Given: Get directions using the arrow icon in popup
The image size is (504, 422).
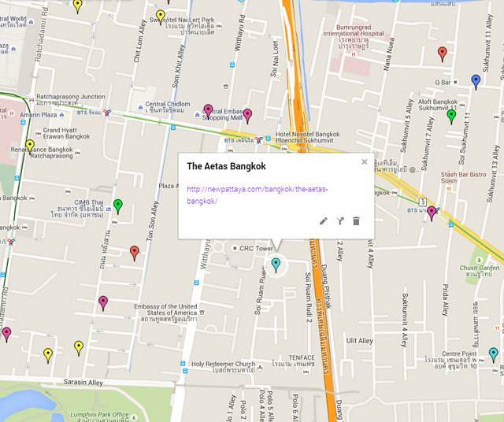Looking at the screenshot, I should 340,220.
